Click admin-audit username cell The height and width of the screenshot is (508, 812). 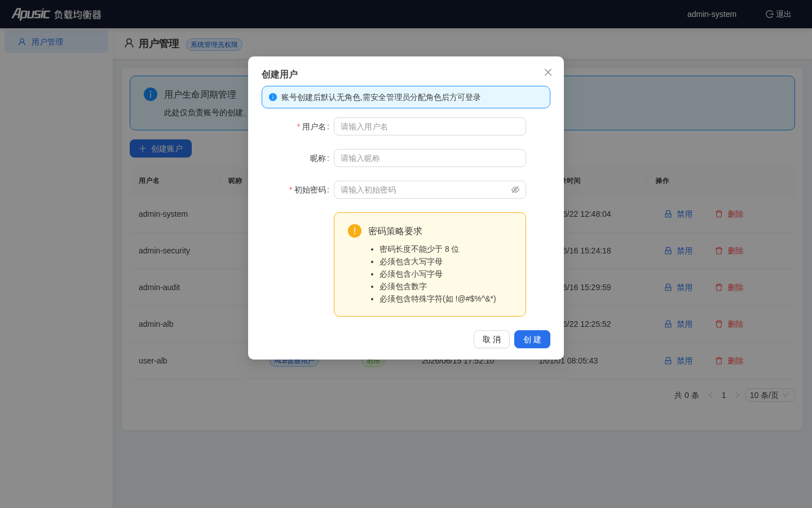coord(159,287)
